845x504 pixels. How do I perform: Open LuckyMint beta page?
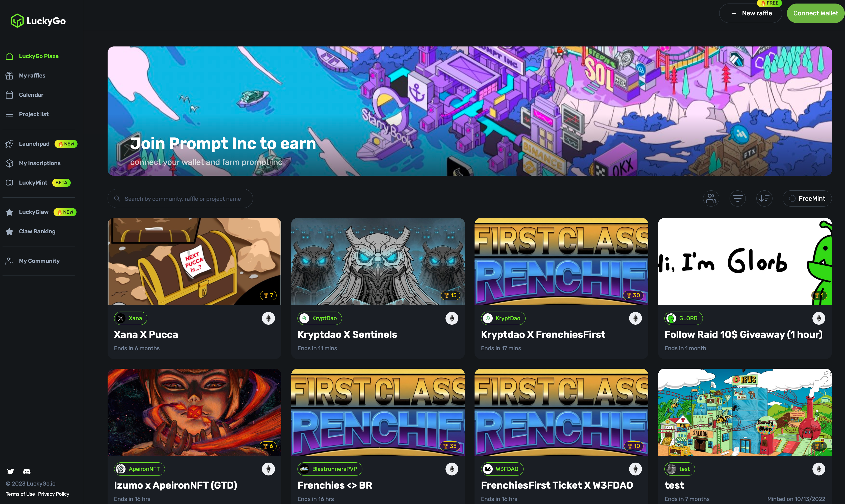pyautogui.click(x=33, y=182)
